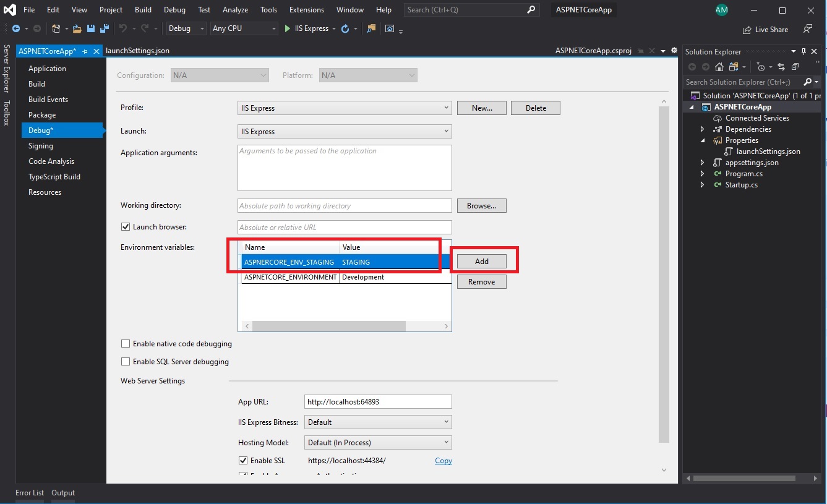The height and width of the screenshot is (504, 827).
Task: Click the Save All icon
Action: click(x=105, y=28)
